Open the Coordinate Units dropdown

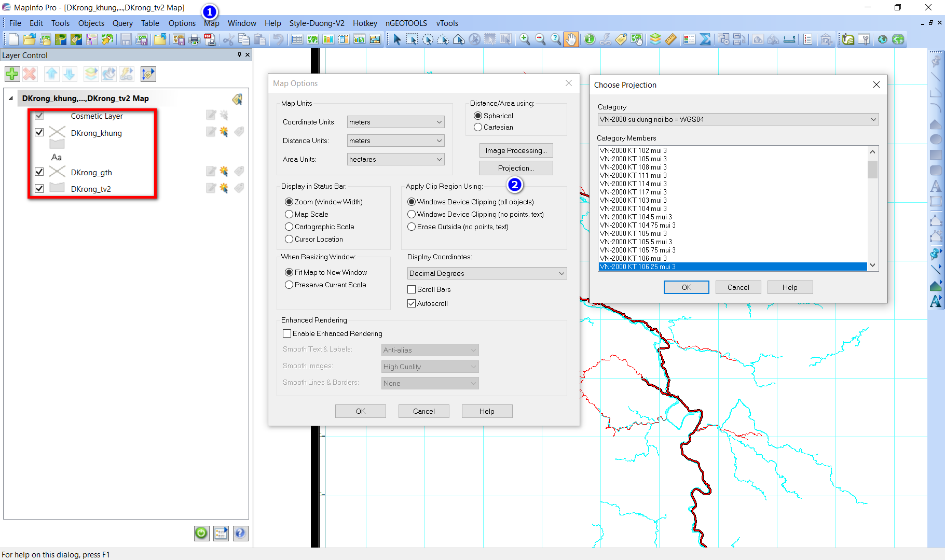396,122
